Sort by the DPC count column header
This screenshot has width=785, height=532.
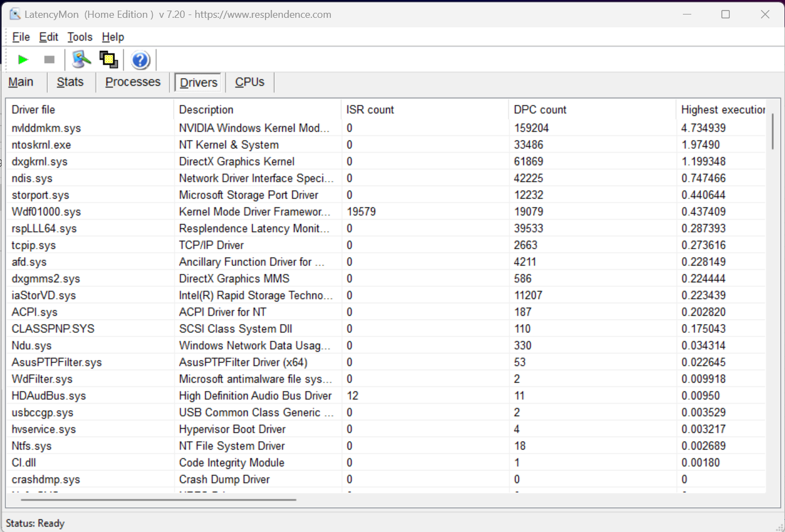[540, 110]
